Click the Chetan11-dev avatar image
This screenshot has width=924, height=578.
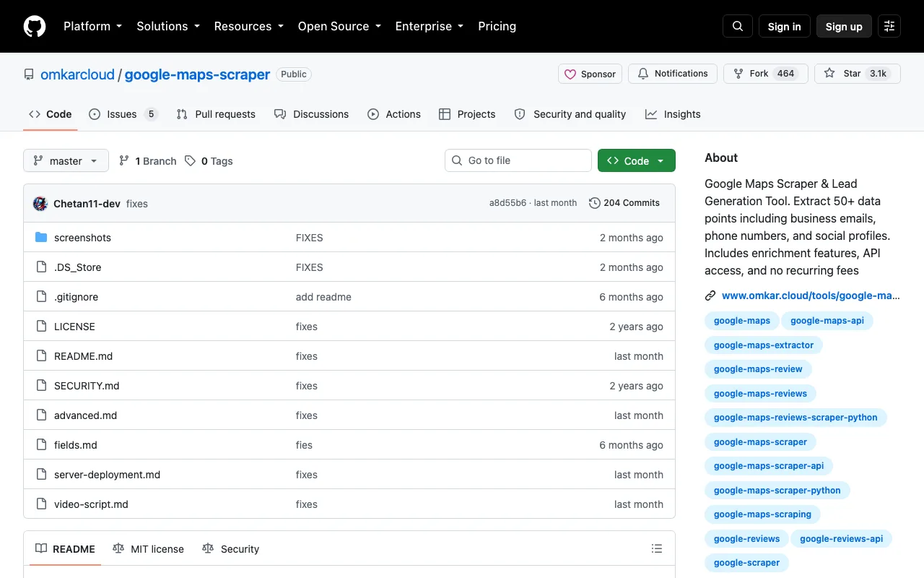point(40,204)
